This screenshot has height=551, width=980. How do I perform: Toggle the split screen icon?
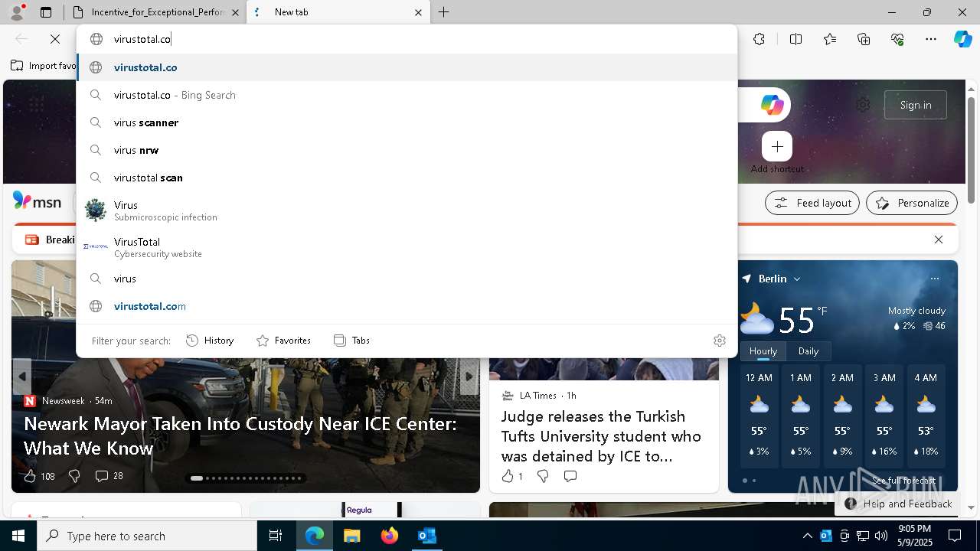click(795, 39)
